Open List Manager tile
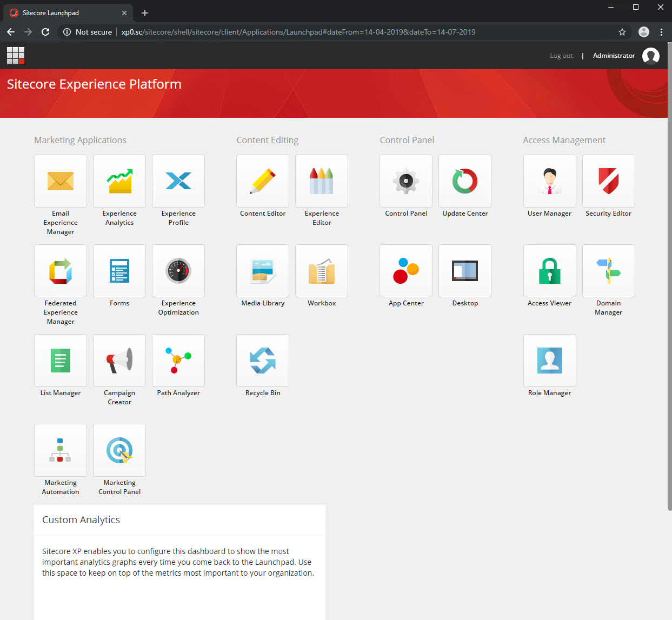The image size is (672, 620). (x=61, y=361)
